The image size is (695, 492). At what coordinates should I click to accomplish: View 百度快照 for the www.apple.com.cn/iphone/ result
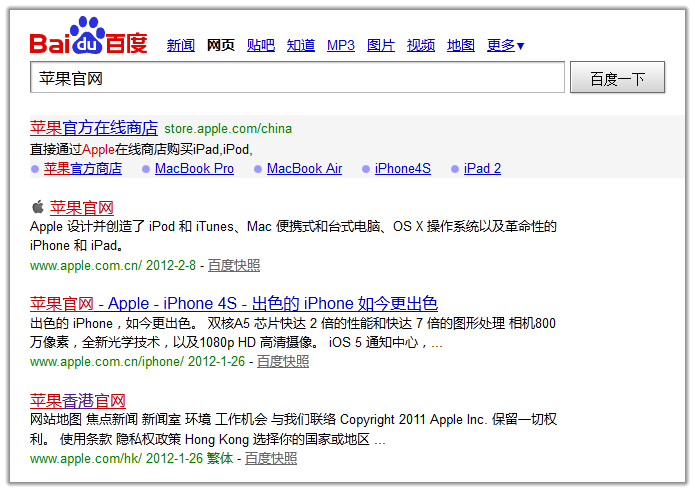point(283,361)
